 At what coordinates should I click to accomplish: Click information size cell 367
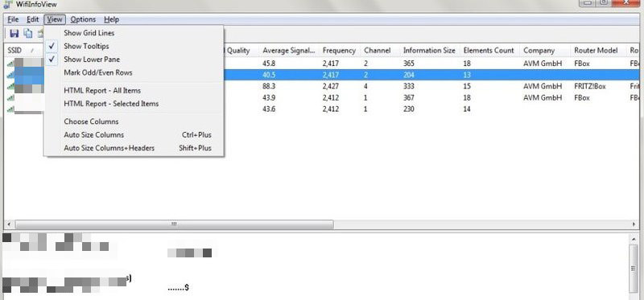409,98
